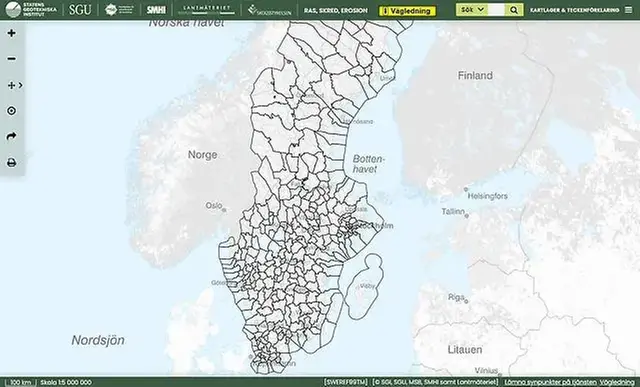Zoom out with the minus button
The image size is (640, 387).
[11, 59]
